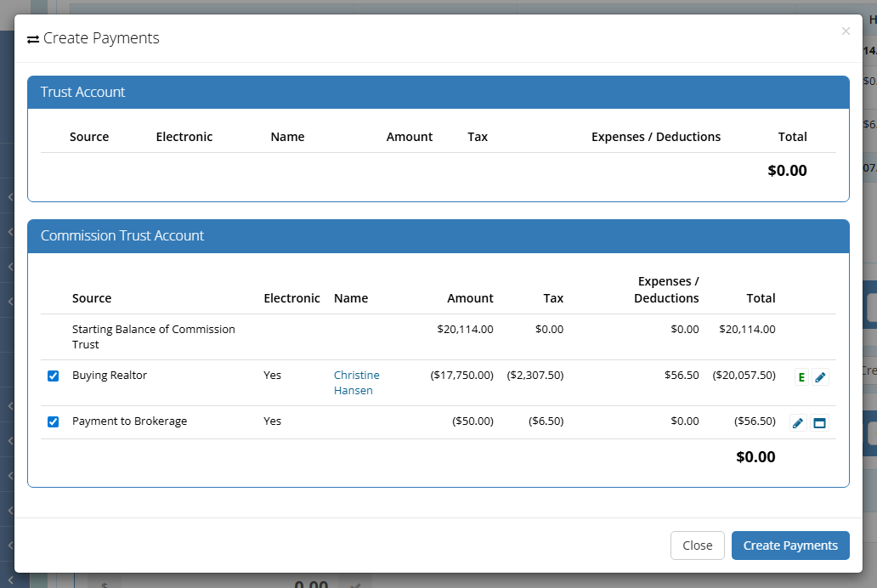Open the Christine Hansen link
877x588 pixels.
pos(356,382)
